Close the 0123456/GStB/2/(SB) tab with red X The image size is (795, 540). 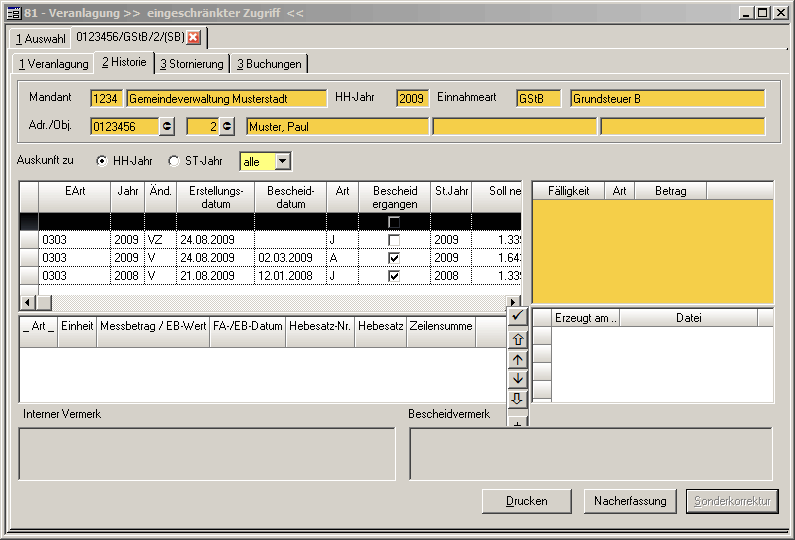pyautogui.click(x=194, y=38)
